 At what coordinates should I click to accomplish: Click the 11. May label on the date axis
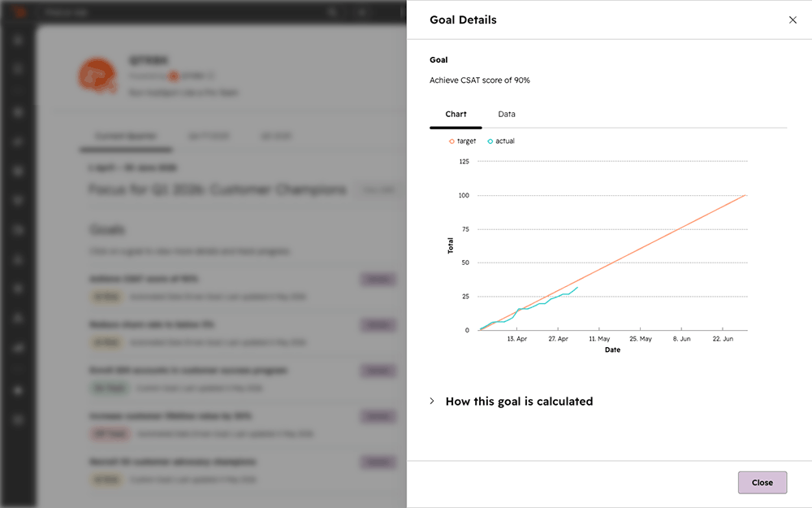(599, 338)
